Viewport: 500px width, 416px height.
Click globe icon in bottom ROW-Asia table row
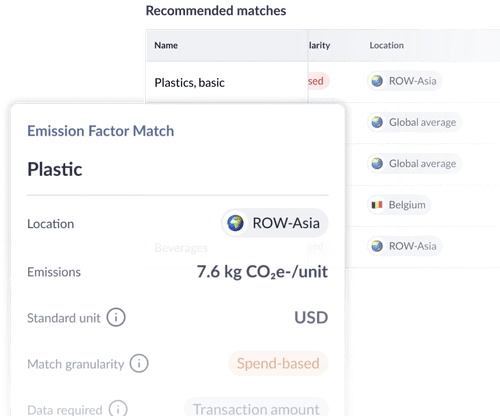pyautogui.click(x=377, y=246)
